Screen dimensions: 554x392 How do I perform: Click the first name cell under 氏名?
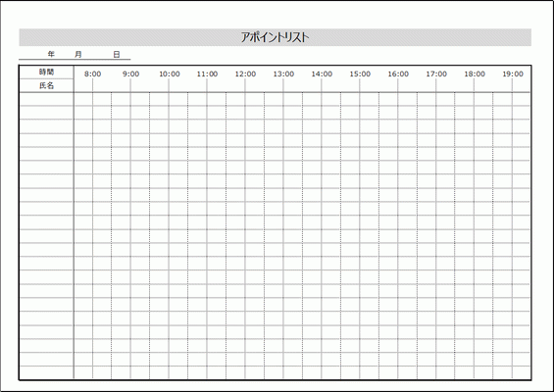tap(46, 99)
